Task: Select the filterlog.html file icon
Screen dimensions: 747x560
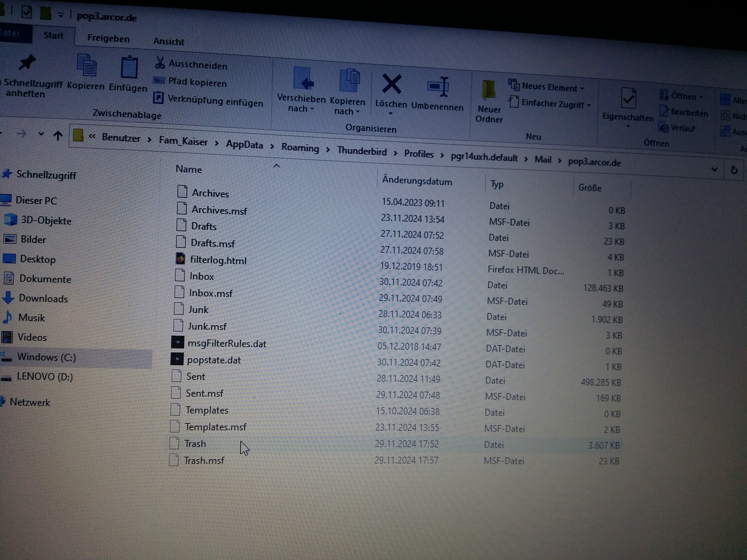Action: coord(181,259)
